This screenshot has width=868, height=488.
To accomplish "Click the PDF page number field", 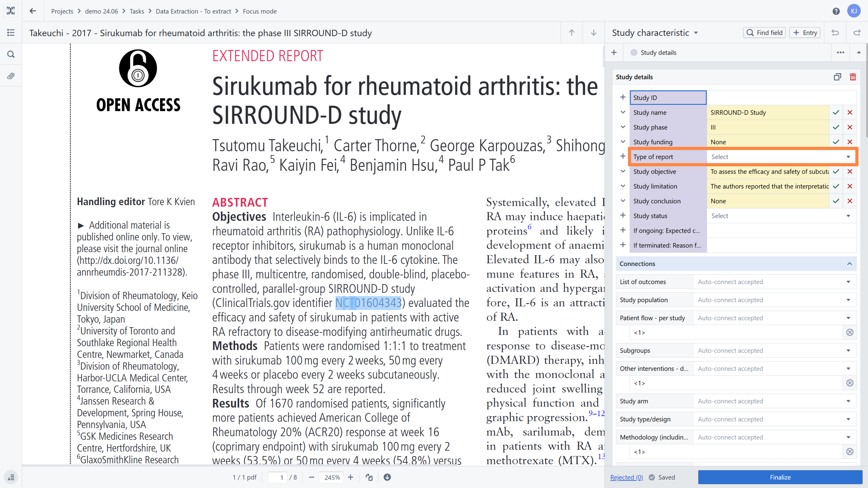I will point(278,477).
